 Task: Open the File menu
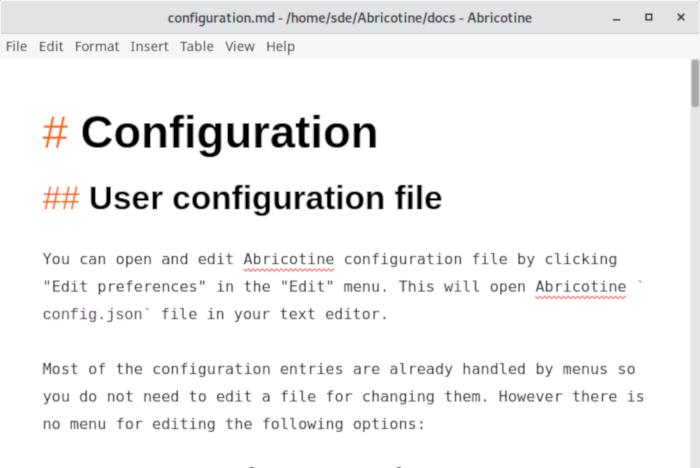click(17, 46)
